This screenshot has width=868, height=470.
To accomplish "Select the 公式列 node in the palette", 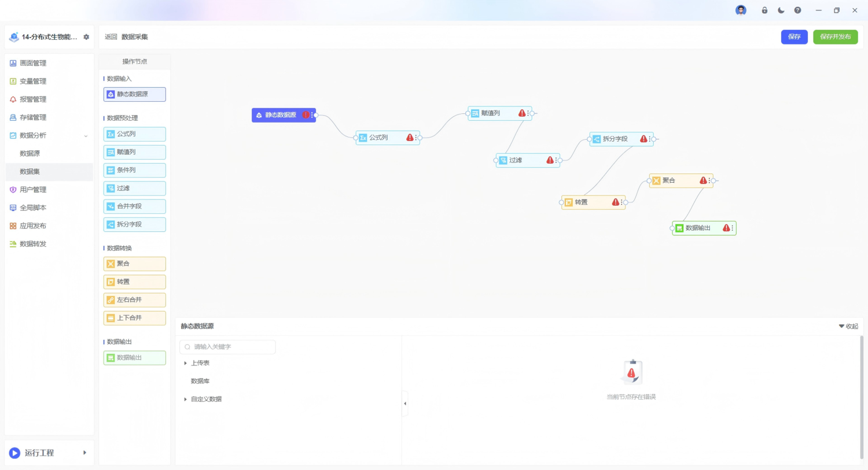I will click(135, 134).
